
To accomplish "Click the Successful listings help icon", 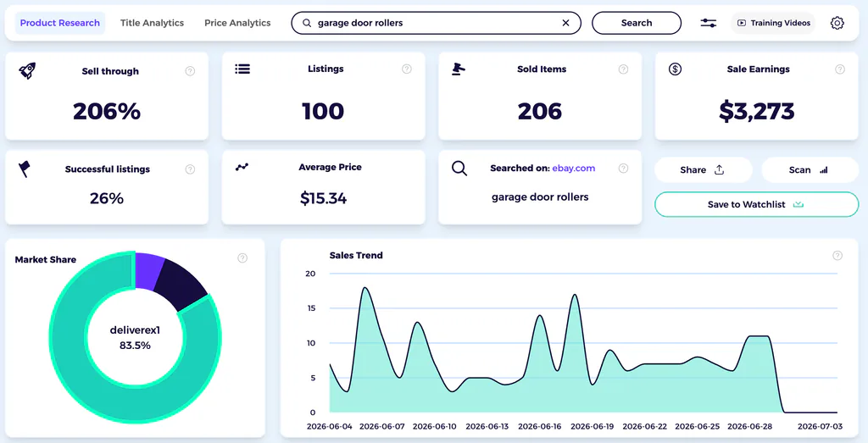I will pyautogui.click(x=190, y=169).
